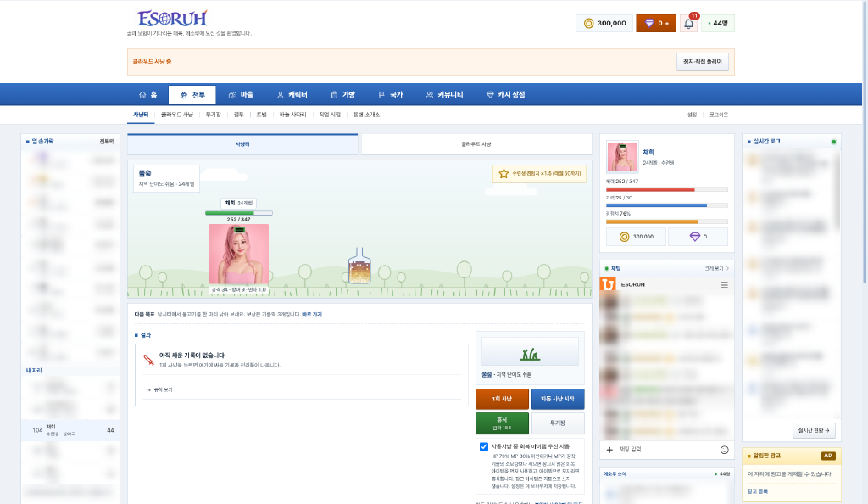Open the 마을 menu
The height and width of the screenshot is (504, 868).
(241, 95)
